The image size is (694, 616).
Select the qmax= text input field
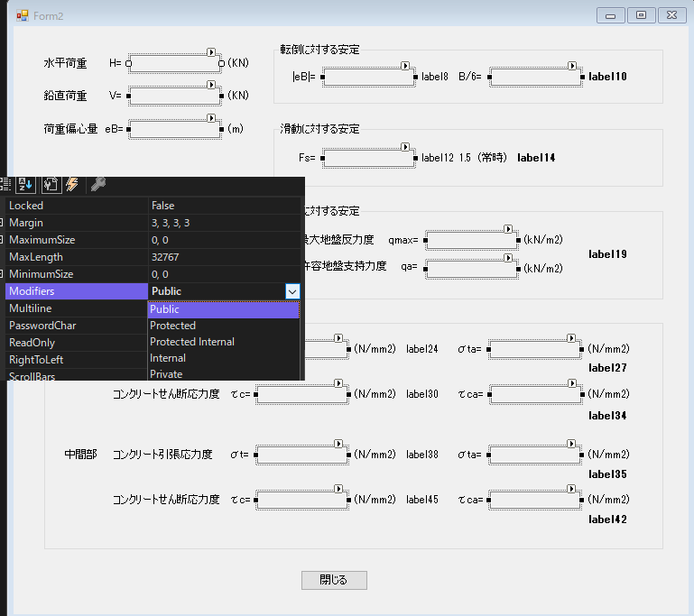472,240
